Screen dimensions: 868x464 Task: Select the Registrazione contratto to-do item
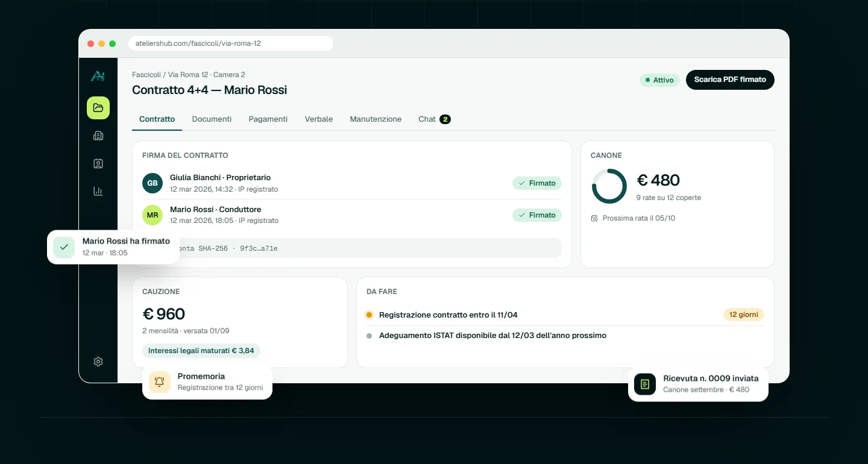tap(565, 315)
